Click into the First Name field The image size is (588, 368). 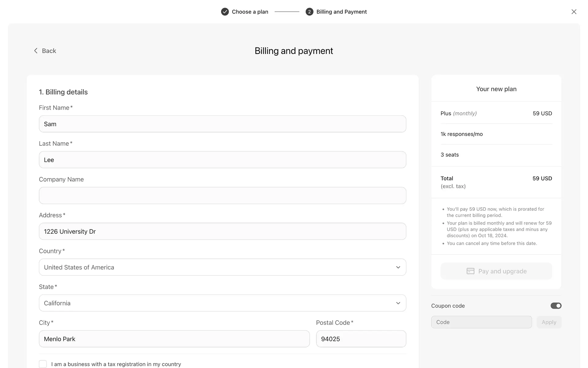coord(222,124)
